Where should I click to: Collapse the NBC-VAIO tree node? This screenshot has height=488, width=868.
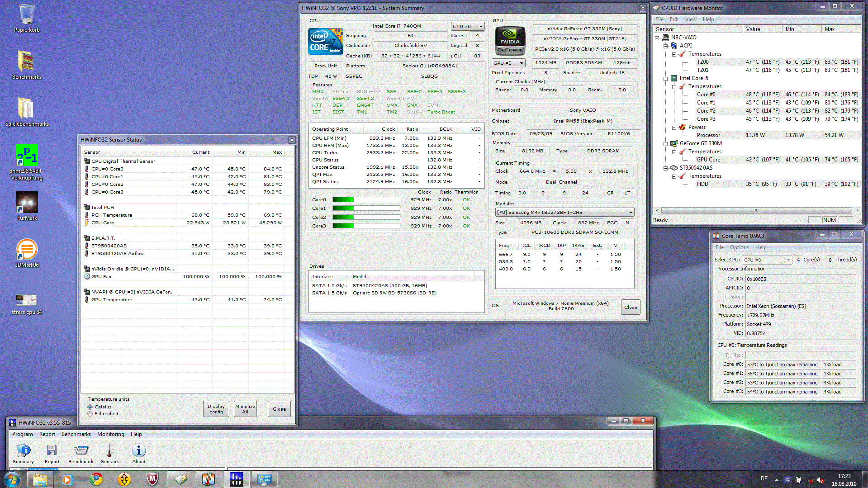click(657, 38)
